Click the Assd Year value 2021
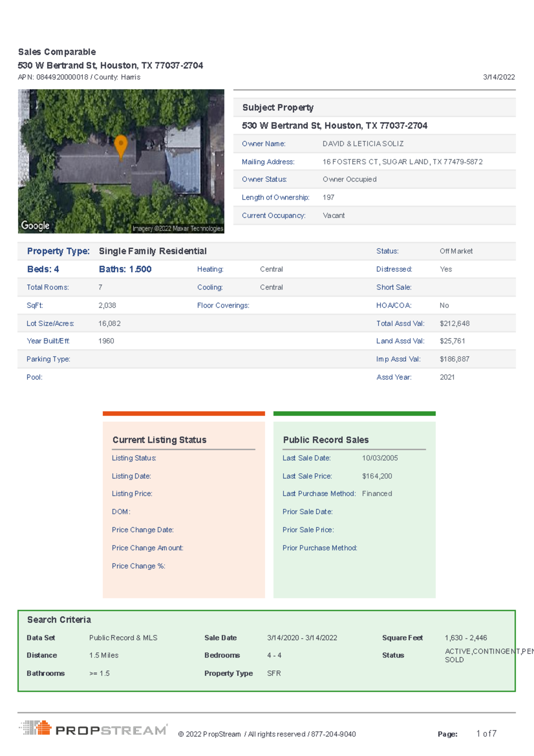Viewport: 534px width, 756px height. (447, 377)
